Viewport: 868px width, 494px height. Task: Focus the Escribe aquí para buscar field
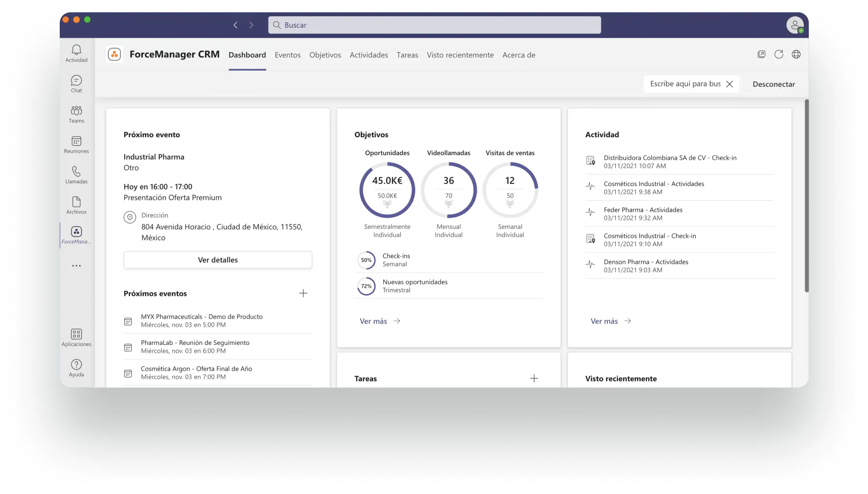(x=685, y=84)
